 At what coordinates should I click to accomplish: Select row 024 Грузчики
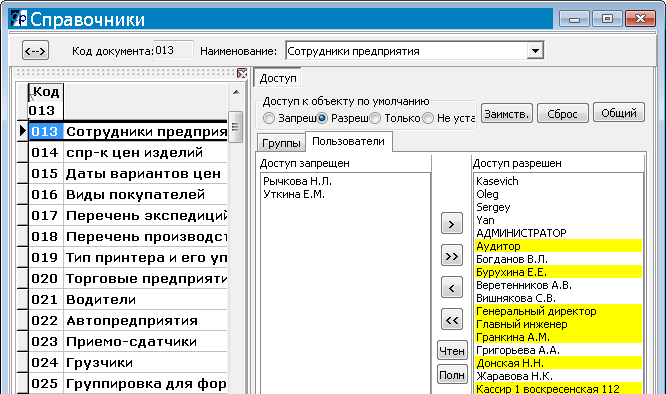128,363
